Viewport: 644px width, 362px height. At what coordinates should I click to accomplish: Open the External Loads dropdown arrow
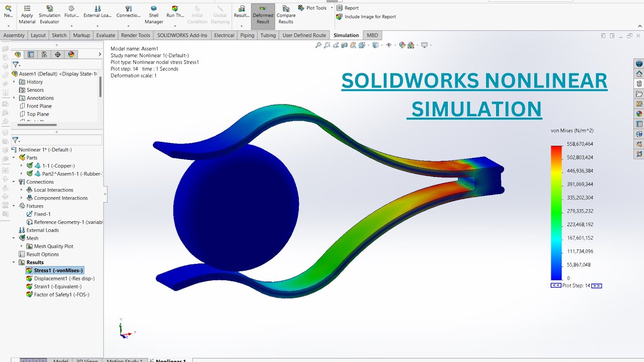(x=98, y=25)
